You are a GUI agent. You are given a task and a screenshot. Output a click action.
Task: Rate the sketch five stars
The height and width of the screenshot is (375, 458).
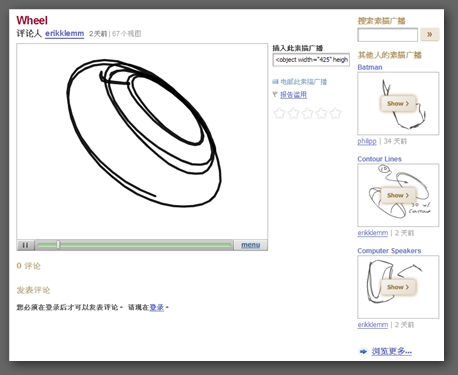335,113
